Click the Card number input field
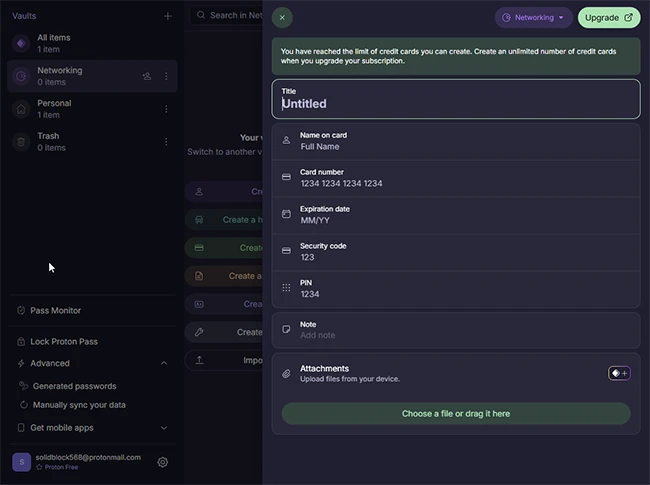This screenshot has height=485, width=650. pos(455,183)
